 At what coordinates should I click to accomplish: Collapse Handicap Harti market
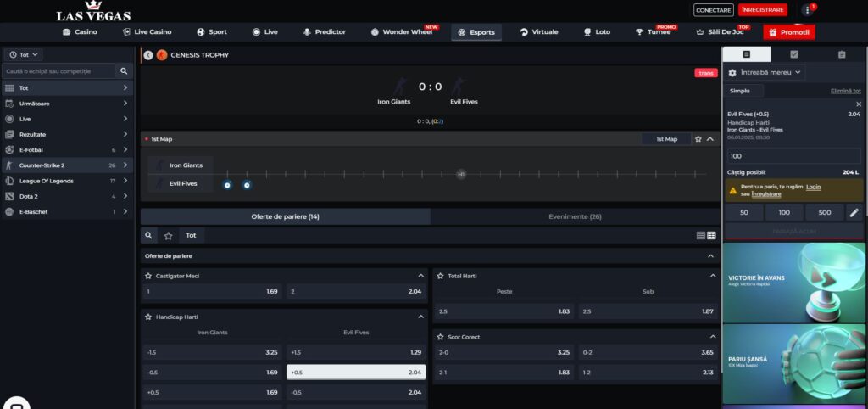point(420,317)
